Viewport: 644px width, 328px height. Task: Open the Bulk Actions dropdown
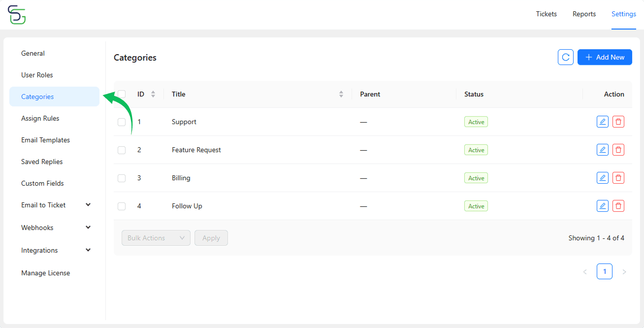tap(156, 238)
